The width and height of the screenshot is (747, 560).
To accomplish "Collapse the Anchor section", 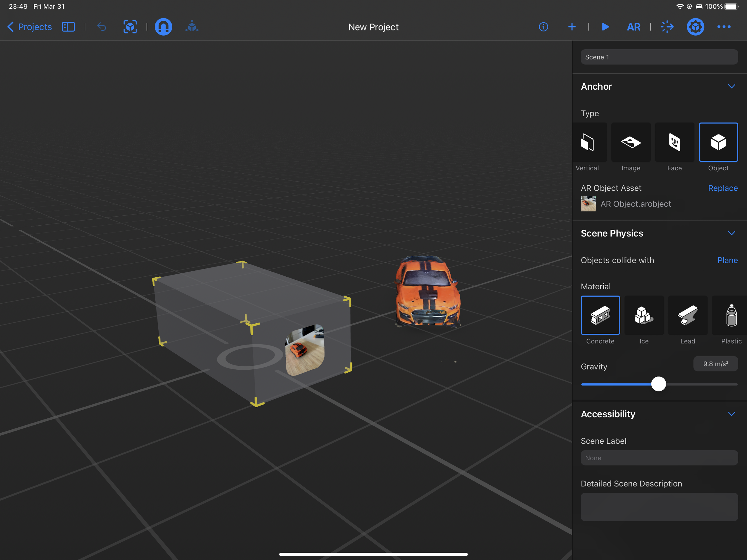I will (731, 86).
